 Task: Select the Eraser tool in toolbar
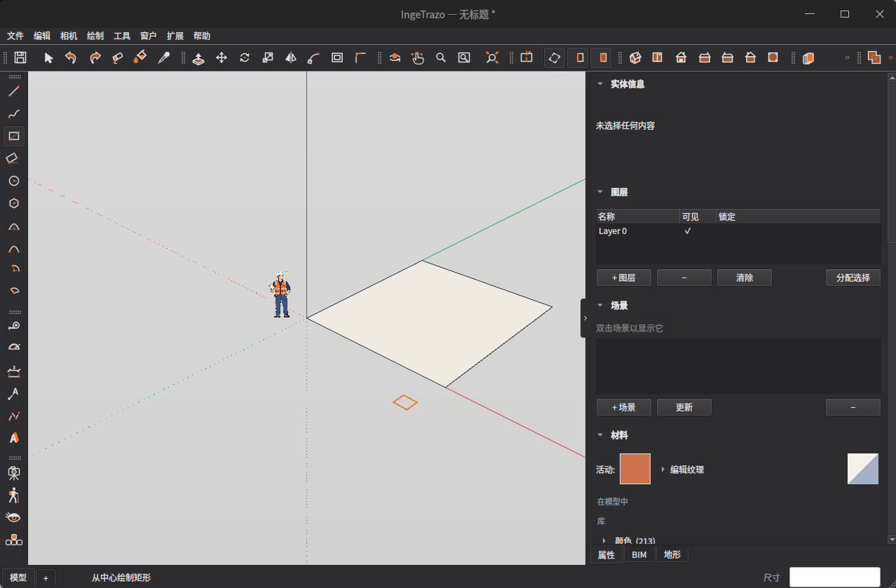point(117,57)
